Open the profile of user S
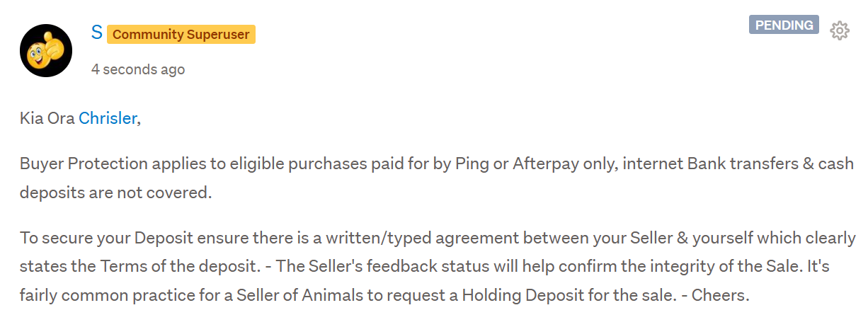 click(x=97, y=33)
